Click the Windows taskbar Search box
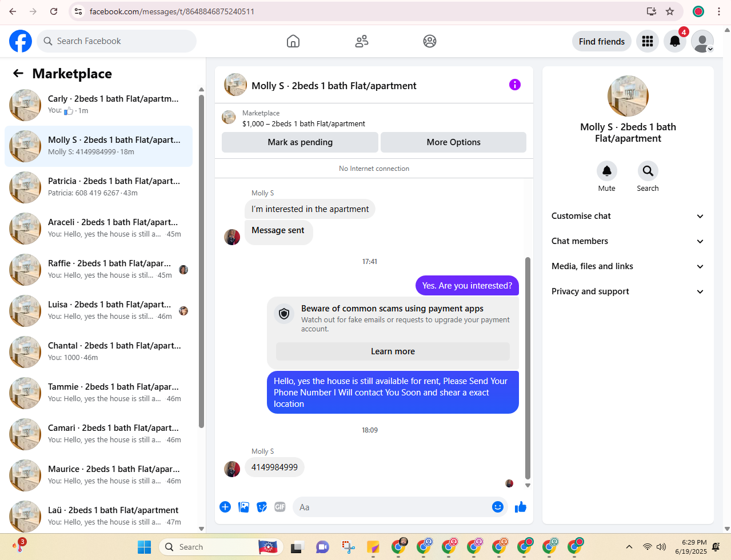The height and width of the screenshot is (560, 731). pyautogui.click(x=221, y=547)
